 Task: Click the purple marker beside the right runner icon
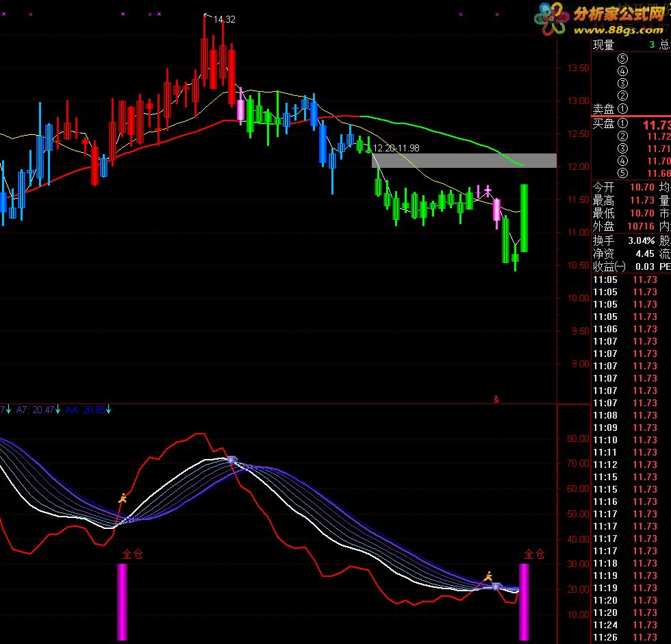(496, 586)
